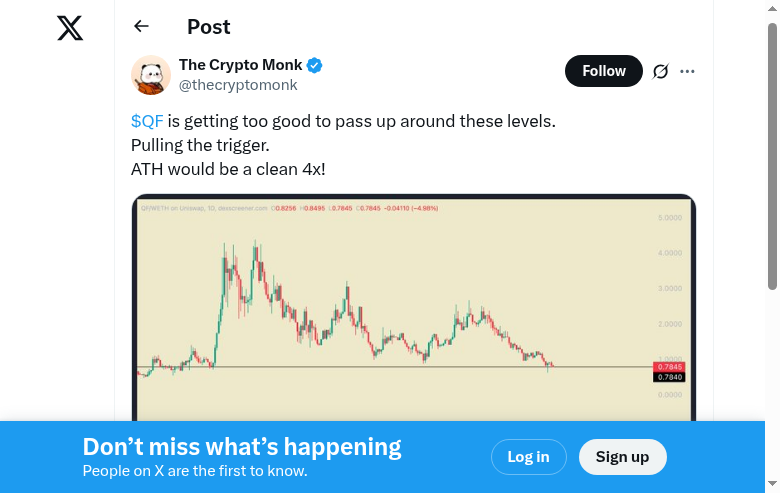780x493 pixels.
Task: Click the blue verified badge
Action: (x=314, y=66)
